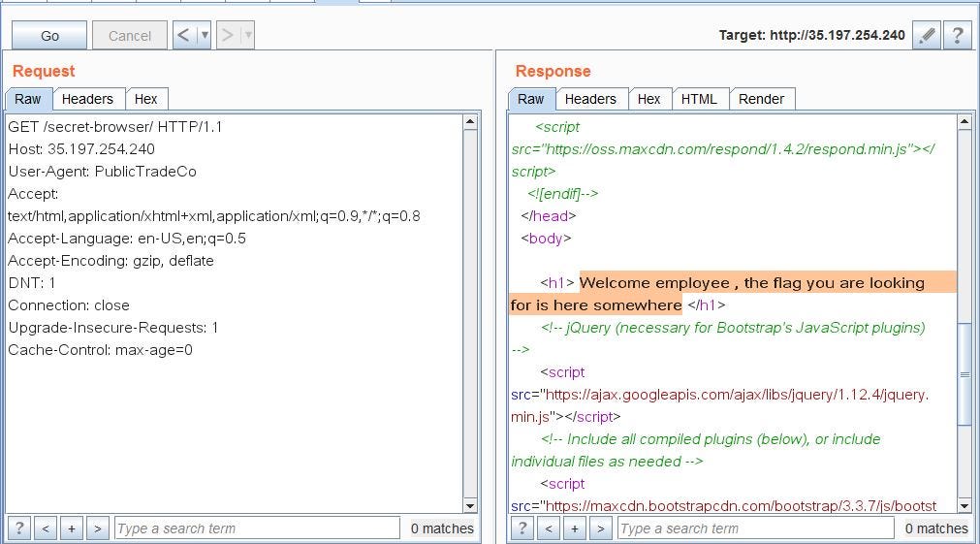Focus the request search term field
980x544 pixels.
(257, 528)
